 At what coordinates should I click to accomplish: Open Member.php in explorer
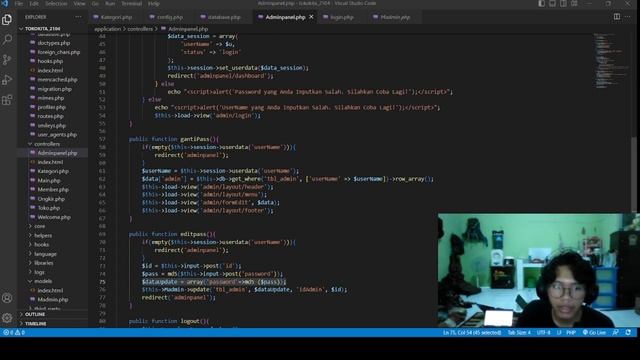point(53,190)
